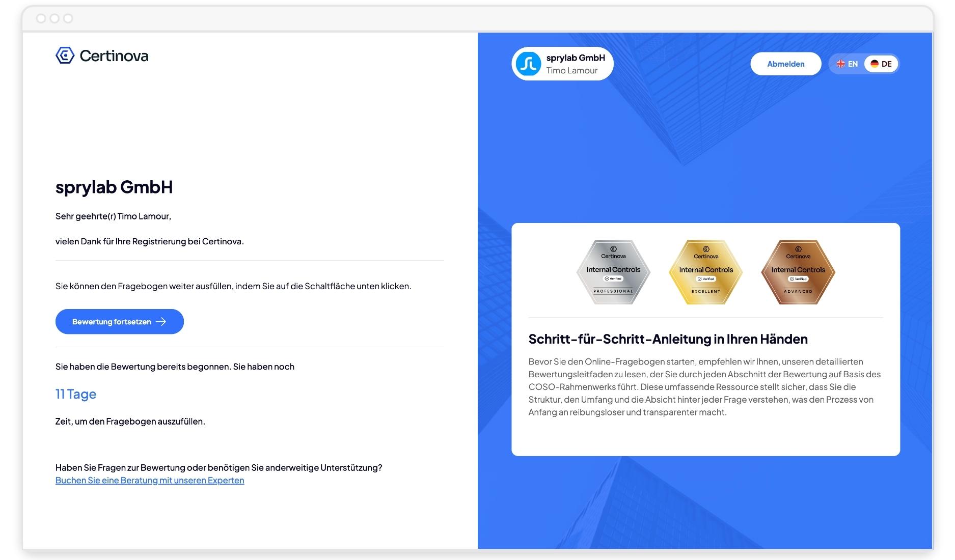Click the Certinova hexagon logo icon

click(65, 55)
